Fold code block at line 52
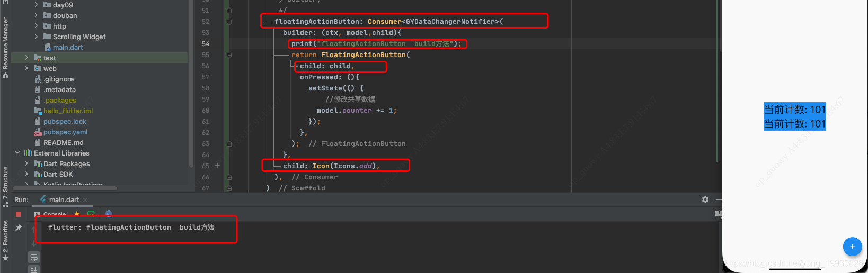This screenshot has height=273, width=868. coord(229,22)
